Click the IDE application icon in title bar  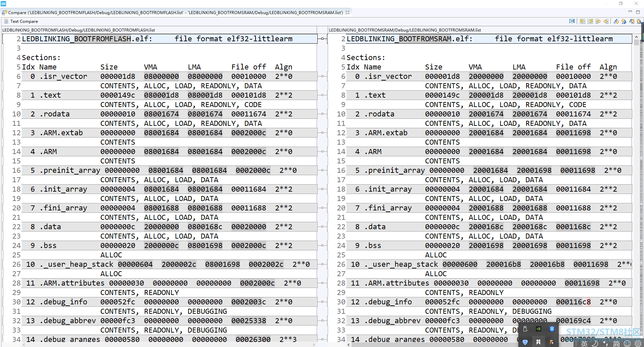coord(3,3)
